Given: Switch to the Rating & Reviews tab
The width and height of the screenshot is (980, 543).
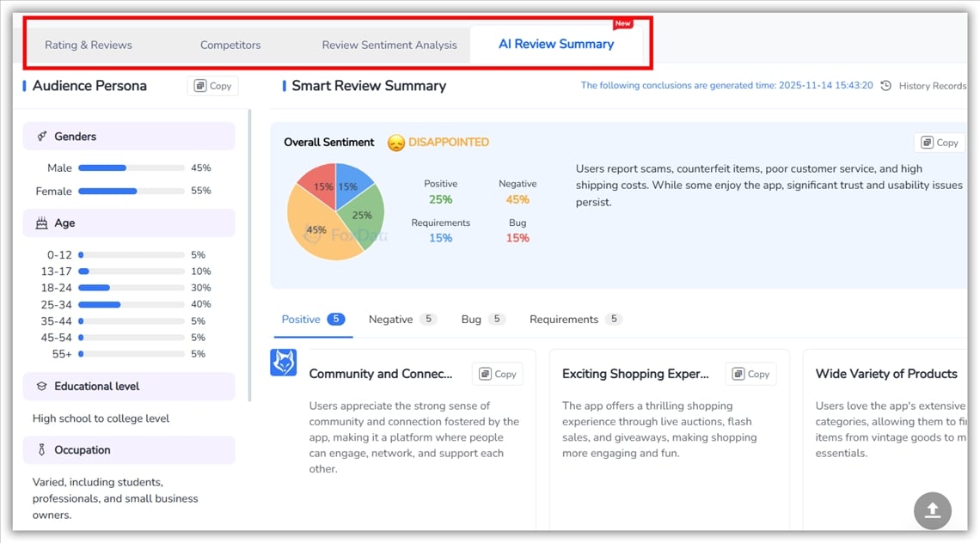Looking at the screenshot, I should pos(89,45).
